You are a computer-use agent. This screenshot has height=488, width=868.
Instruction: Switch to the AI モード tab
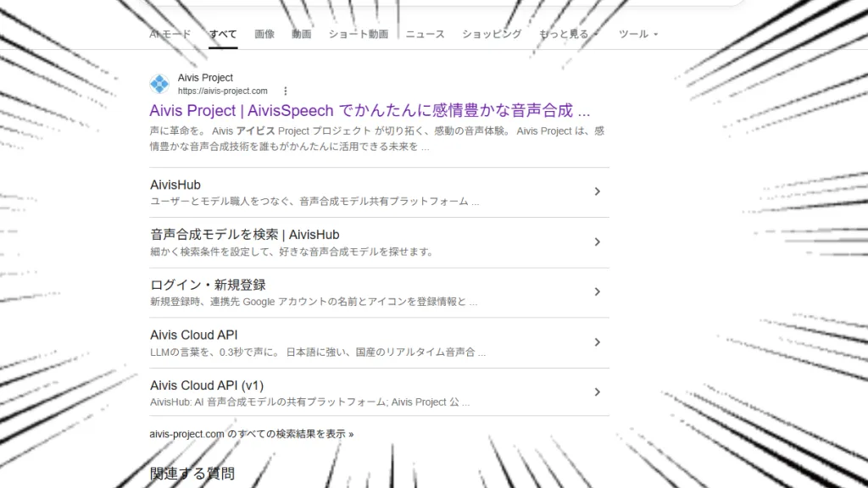pos(170,34)
